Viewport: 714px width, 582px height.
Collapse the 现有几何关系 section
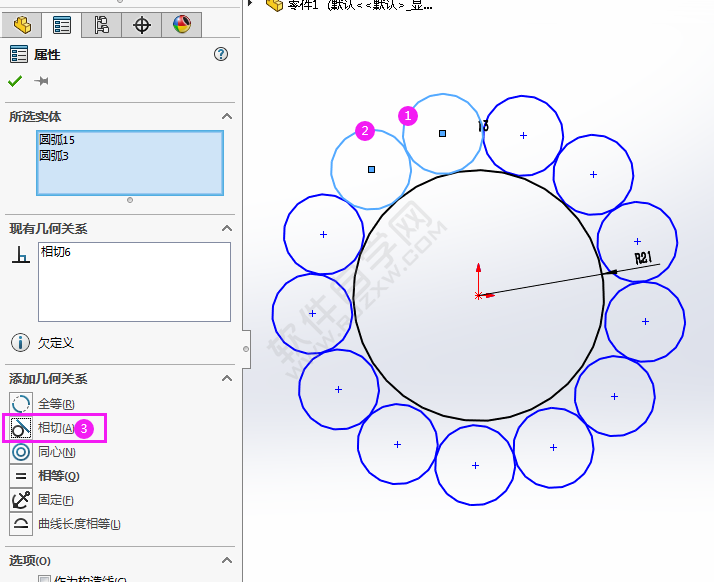(x=226, y=229)
